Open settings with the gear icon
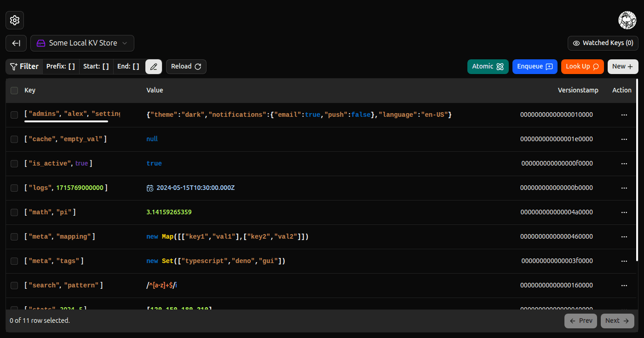The height and width of the screenshot is (338, 644). (15, 20)
